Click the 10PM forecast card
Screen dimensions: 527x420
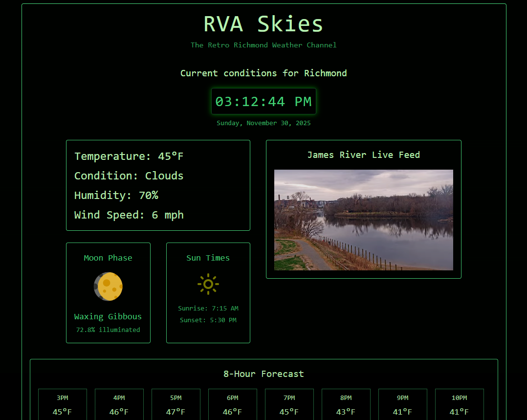pos(459,405)
